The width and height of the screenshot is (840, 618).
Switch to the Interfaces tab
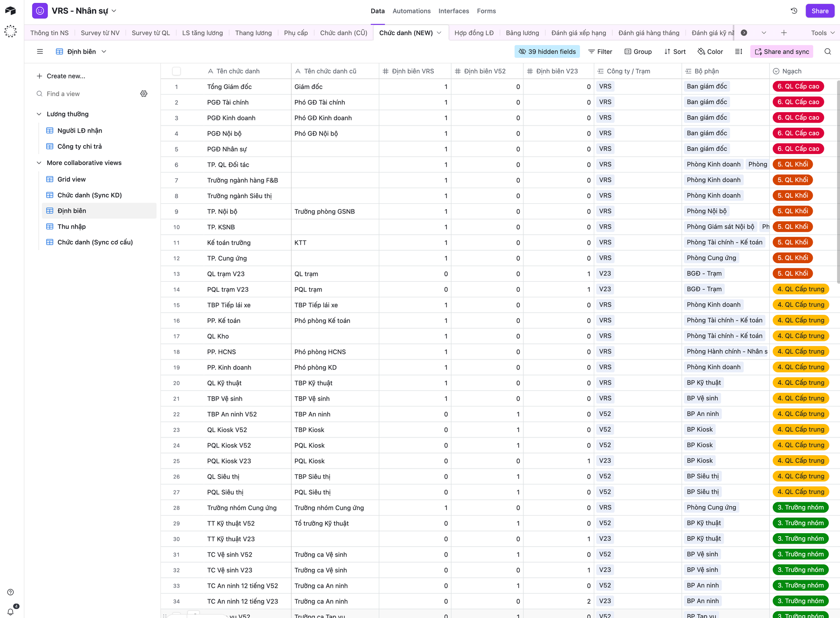(454, 11)
